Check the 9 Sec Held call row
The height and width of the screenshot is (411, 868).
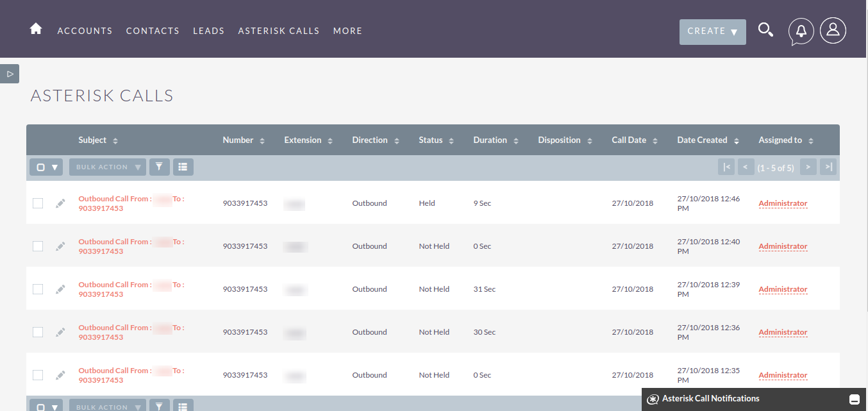coord(38,203)
